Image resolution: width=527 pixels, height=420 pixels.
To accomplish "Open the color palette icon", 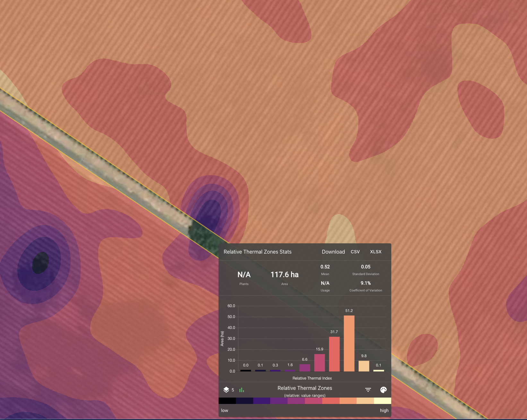I will [x=384, y=390].
